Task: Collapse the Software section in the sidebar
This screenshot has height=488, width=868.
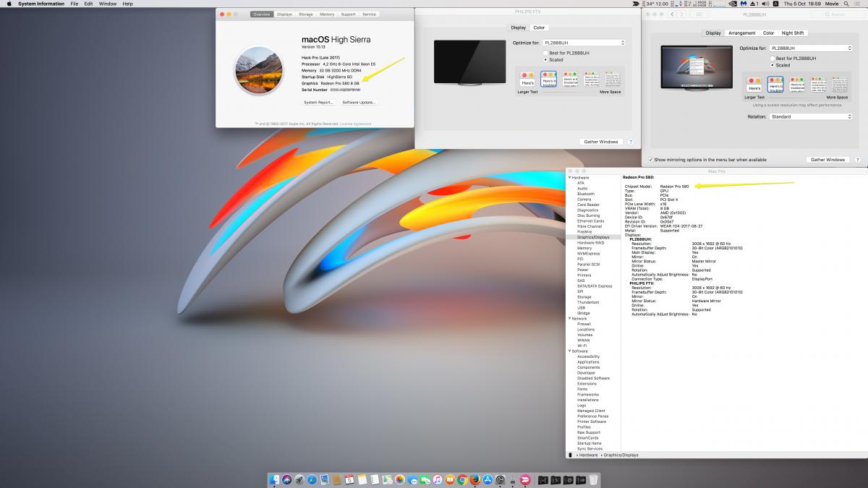Action: coord(569,351)
